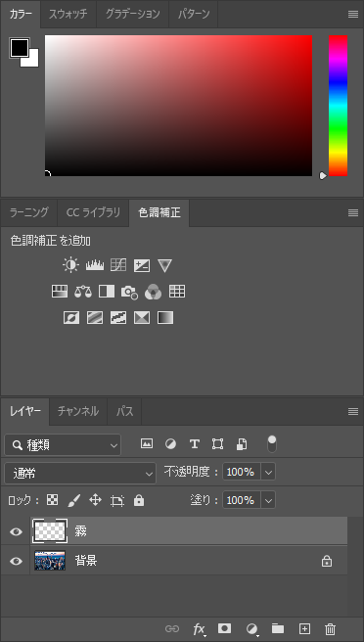The image size is (364, 642).
Task: Switch to the スウォッチ tab
Action: tap(68, 14)
